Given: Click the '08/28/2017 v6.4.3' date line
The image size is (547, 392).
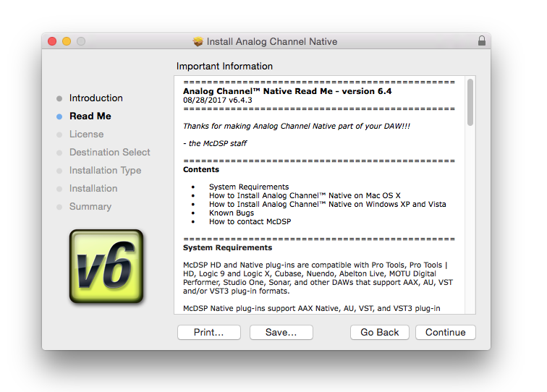Looking at the screenshot, I should pyautogui.click(x=217, y=100).
